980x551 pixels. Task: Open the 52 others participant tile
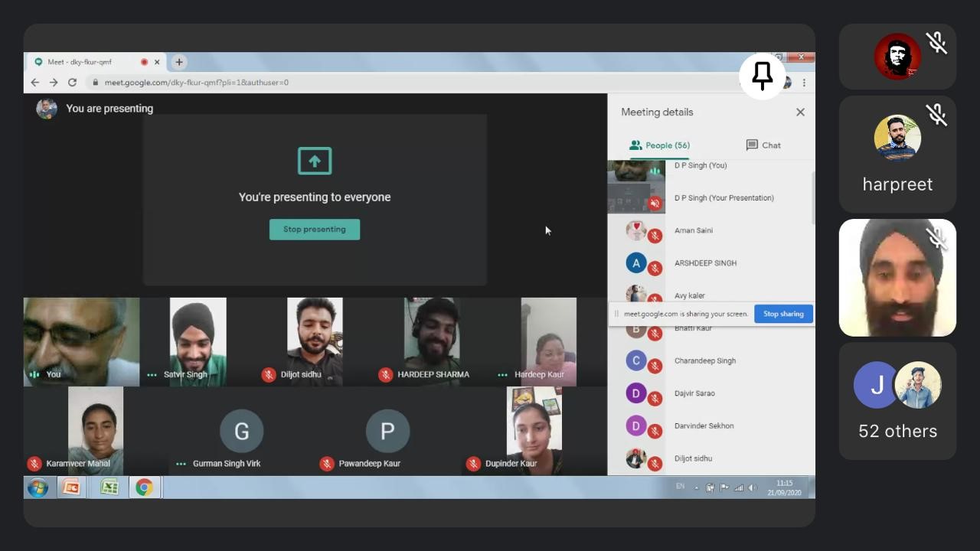(x=897, y=401)
